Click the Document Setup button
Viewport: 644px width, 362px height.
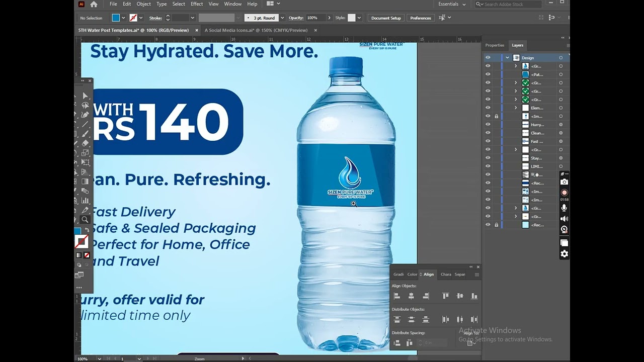386,18
